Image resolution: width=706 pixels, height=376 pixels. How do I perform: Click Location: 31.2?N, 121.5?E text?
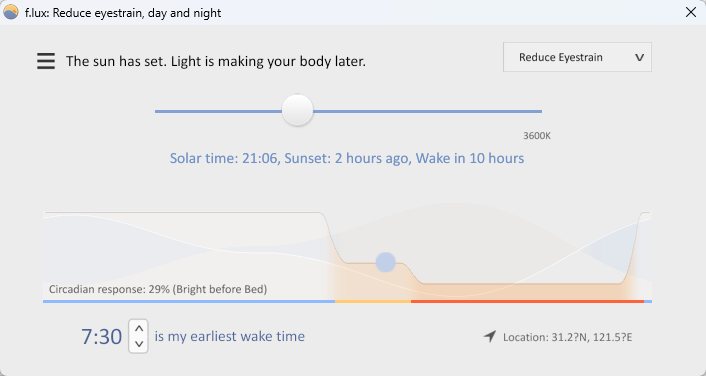[x=567, y=337]
